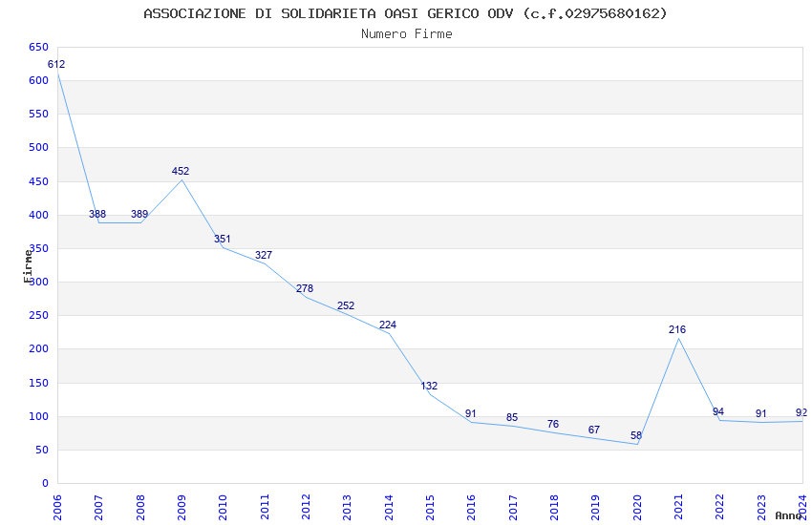Screen dimensions: 812x525
Task: Select the data label 388 for 2007
Action: [x=97, y=214]
